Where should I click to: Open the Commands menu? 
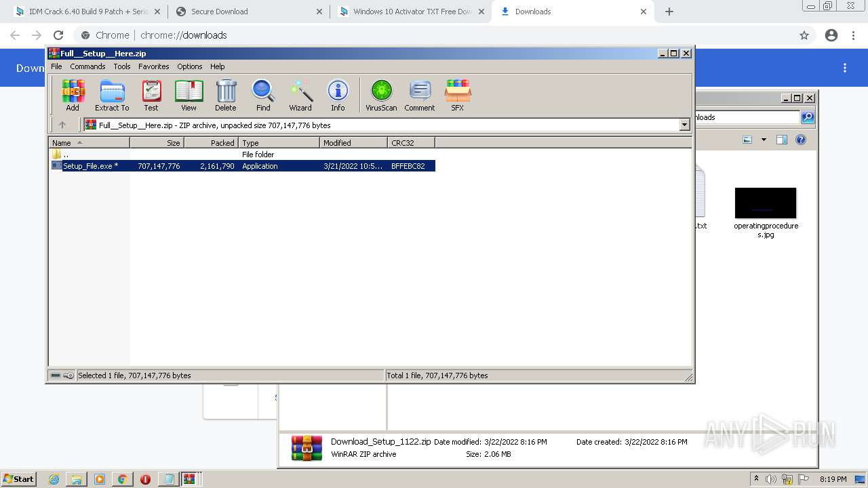[x=87, y=66]
